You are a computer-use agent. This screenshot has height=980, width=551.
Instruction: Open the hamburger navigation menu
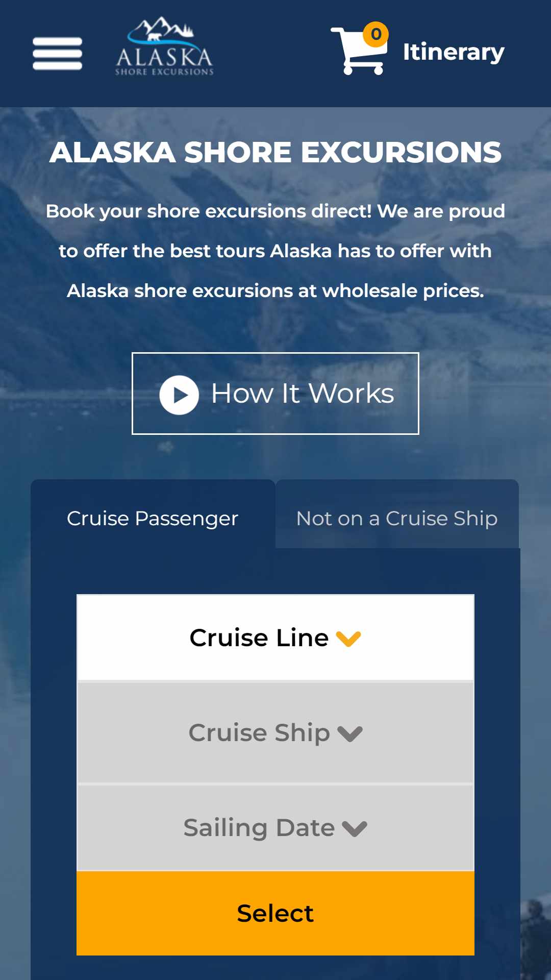(57, 54)
